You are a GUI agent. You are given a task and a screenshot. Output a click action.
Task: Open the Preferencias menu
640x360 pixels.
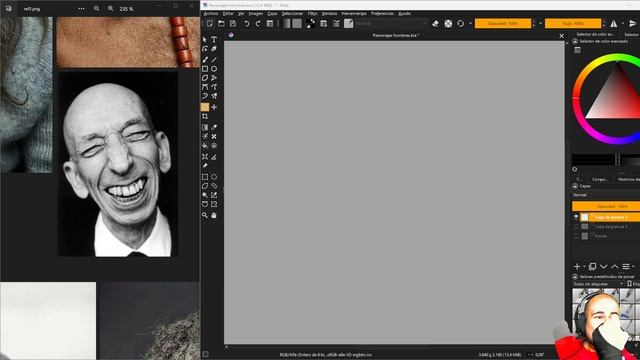(x=382, y=13)
